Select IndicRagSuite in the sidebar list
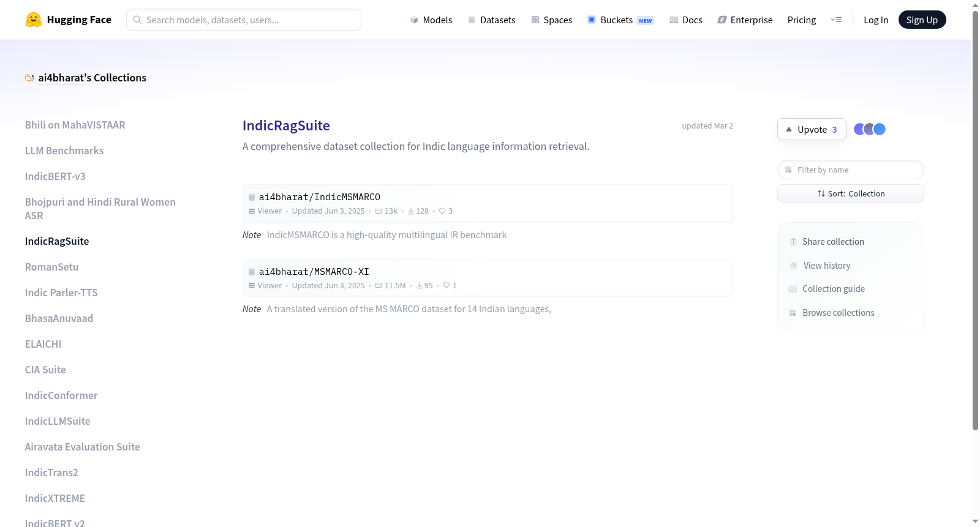Screen dimensions: 980x527 (57, 241)
